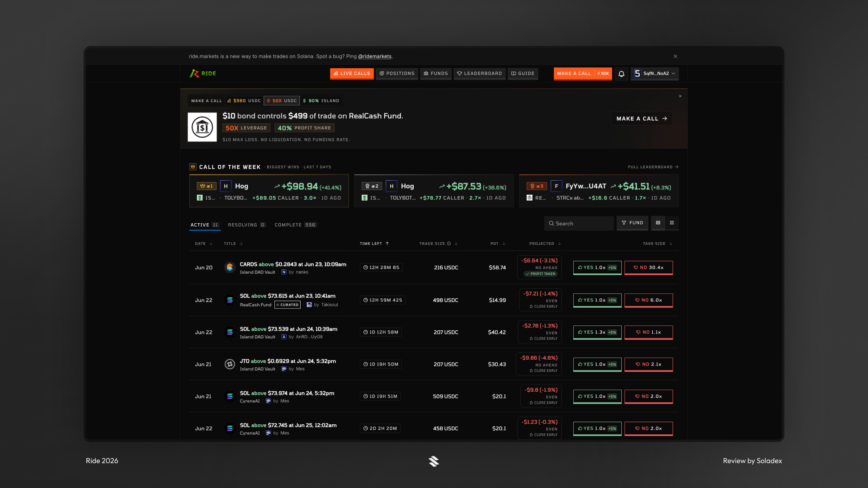Click Takisoul's avatar icon
Screen dimensions: 868x488
coord(309,305)
